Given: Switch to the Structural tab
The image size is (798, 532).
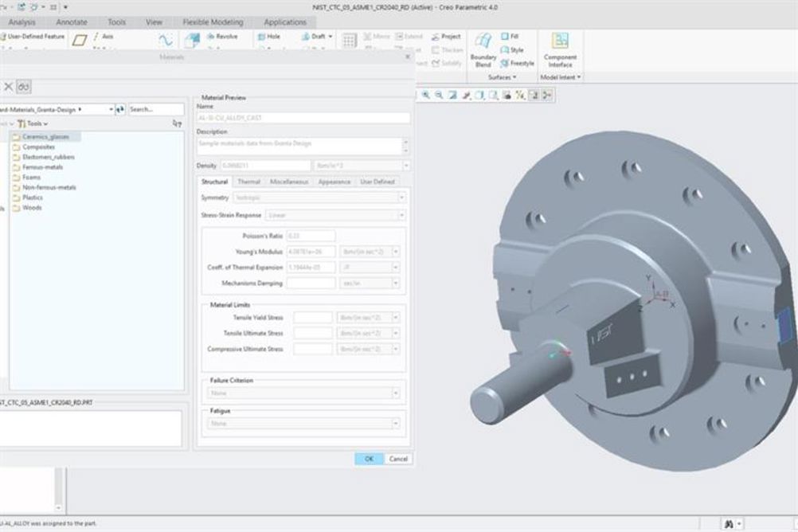Looking at the screenshot, I should (x=214, y=182).
